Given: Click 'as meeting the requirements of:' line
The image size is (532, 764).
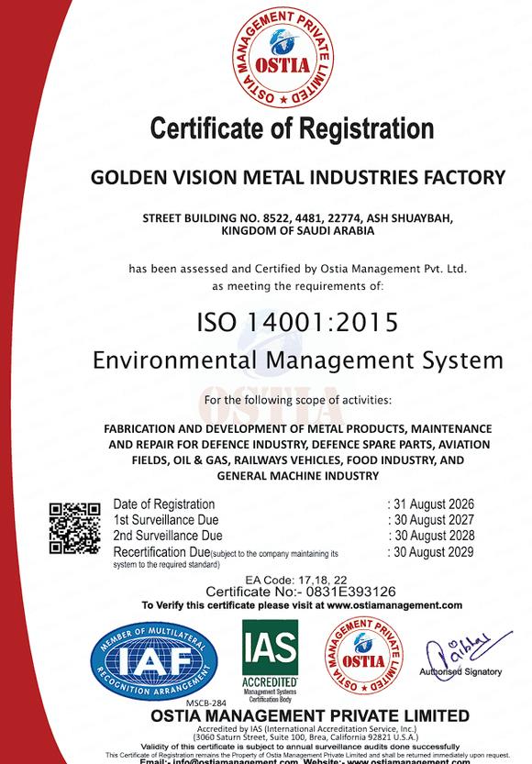Looking at the screenshot, I should [x=298, y=286].
